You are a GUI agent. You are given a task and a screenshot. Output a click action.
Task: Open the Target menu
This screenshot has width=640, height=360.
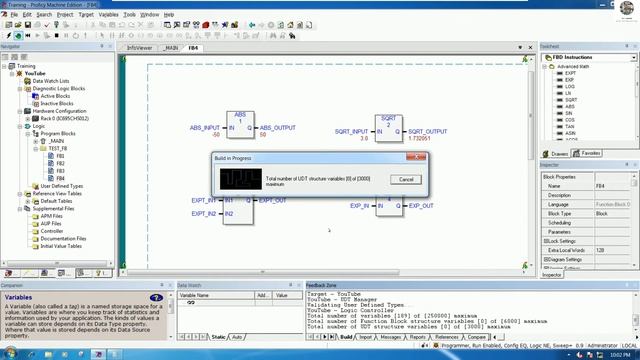[x=86, y=15]
